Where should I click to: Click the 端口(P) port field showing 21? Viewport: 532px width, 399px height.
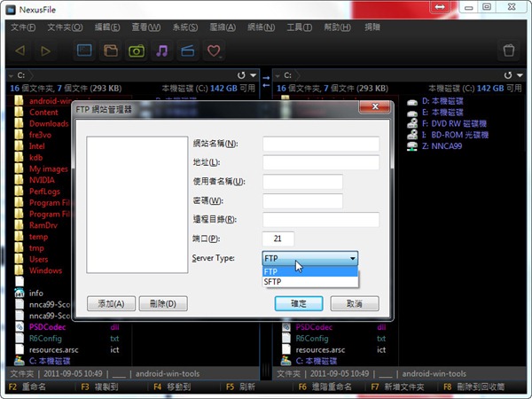coord(278,239)
